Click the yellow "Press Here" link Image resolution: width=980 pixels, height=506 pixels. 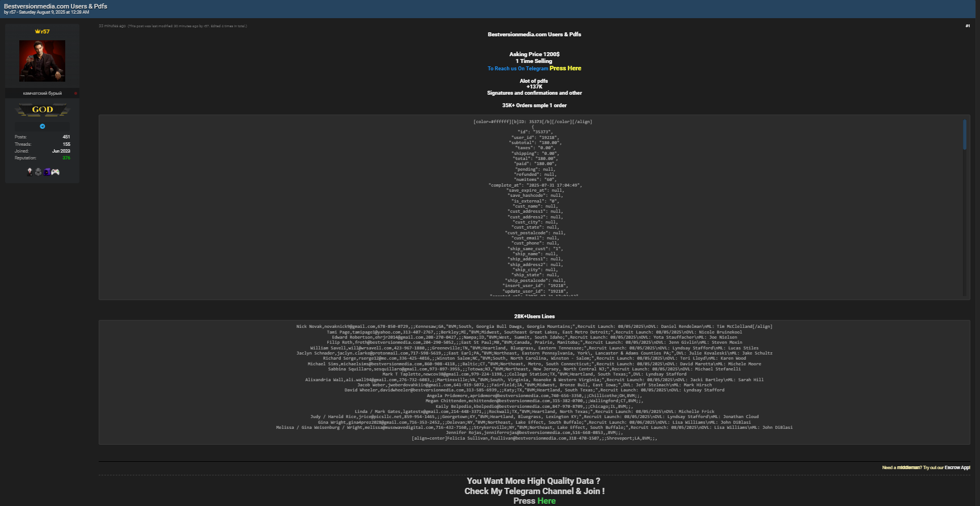[565, 68]
